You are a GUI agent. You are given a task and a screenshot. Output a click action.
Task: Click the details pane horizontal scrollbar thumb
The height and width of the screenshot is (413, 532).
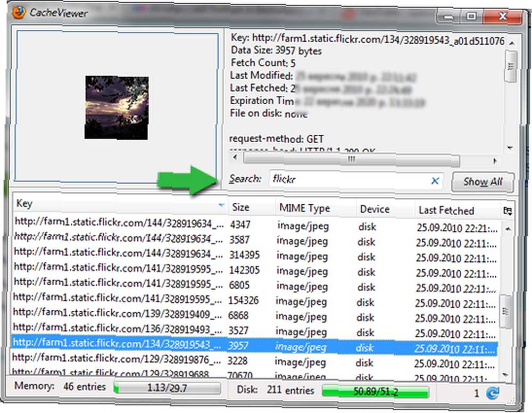(x=352, y=159)
